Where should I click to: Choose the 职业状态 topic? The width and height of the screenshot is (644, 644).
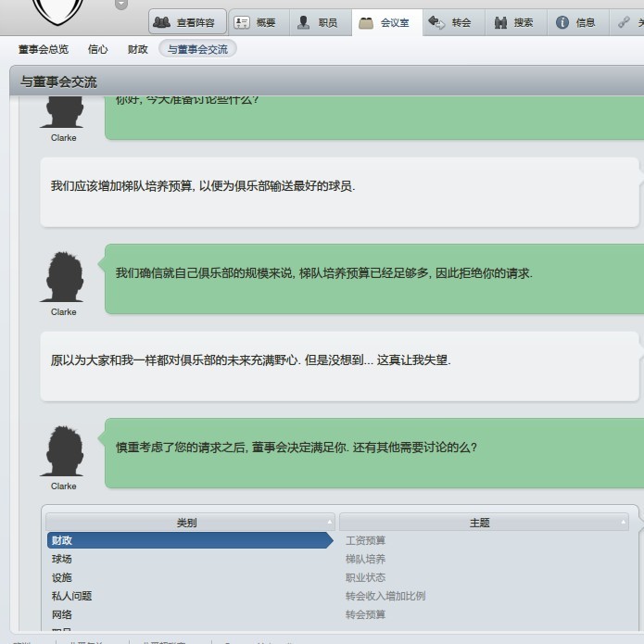365,577
